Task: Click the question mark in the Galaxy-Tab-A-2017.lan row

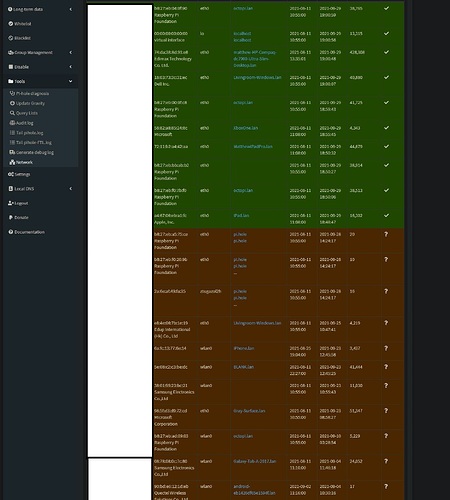Action: (x=386, y=461)
